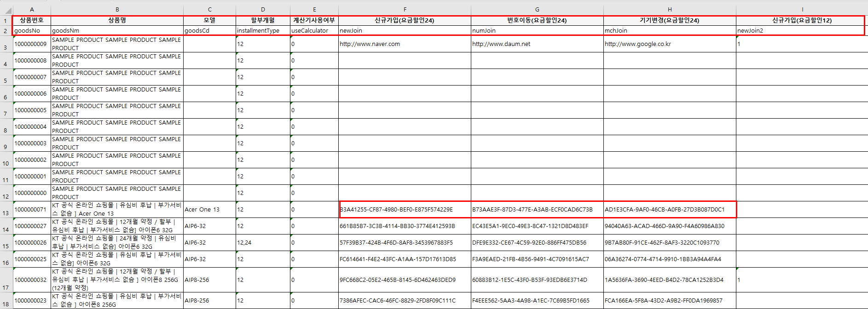The width and height of the screenshot is (868, 309).
Task: Select the cell containing 12,24
Action: tap(262, 243)
